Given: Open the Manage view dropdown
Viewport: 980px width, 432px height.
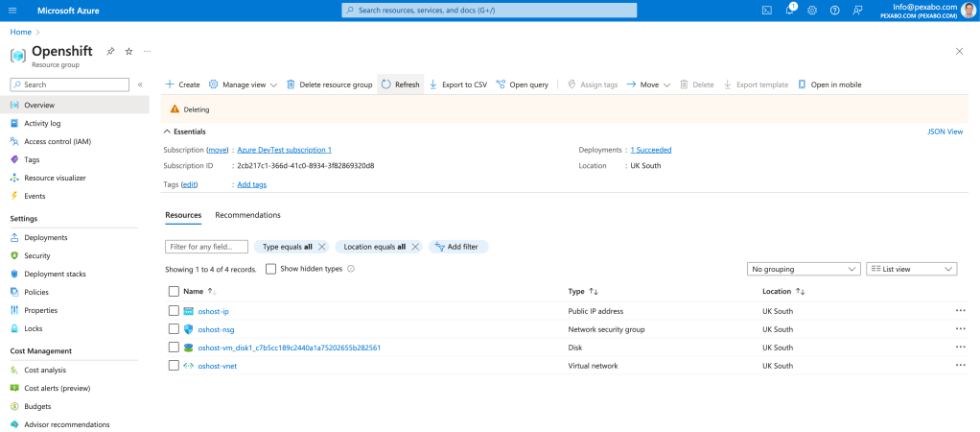Looking at the screenshot, I should point(244,84).
